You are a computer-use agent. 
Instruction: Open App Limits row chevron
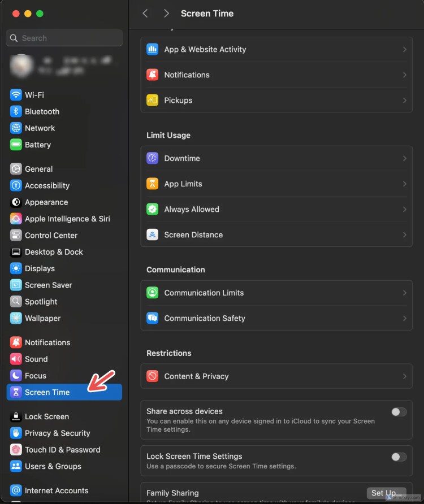point(404,184)
